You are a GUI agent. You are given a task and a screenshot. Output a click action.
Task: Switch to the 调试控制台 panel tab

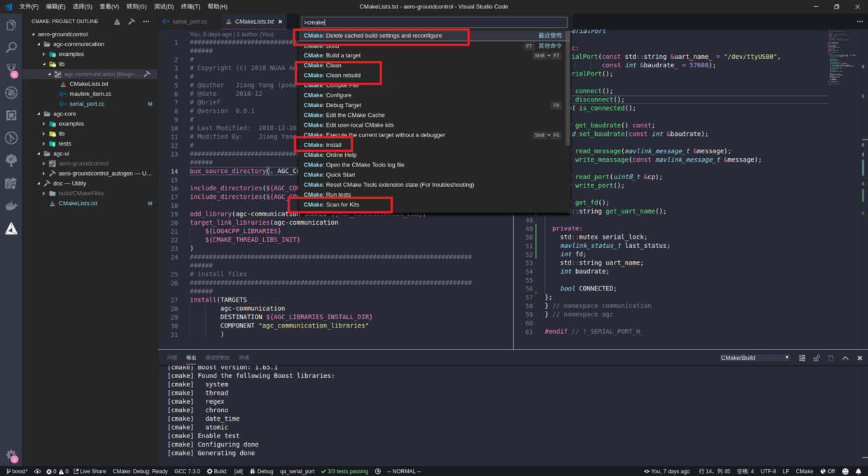tap(217, 358)
